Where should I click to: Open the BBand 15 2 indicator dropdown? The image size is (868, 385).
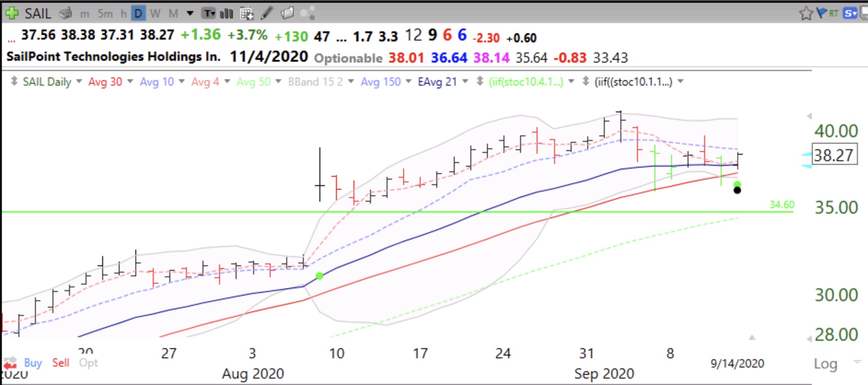[351, 82]
